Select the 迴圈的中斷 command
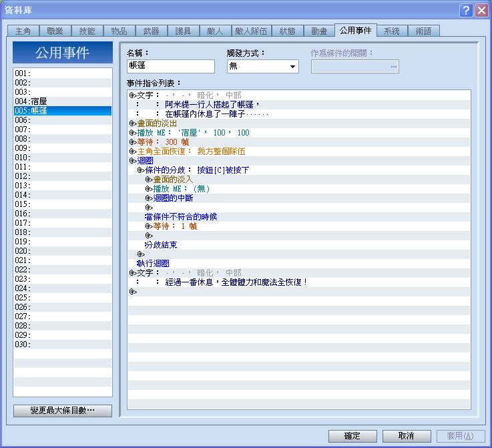This screenshot has width=492, height=448. (299, 198)
